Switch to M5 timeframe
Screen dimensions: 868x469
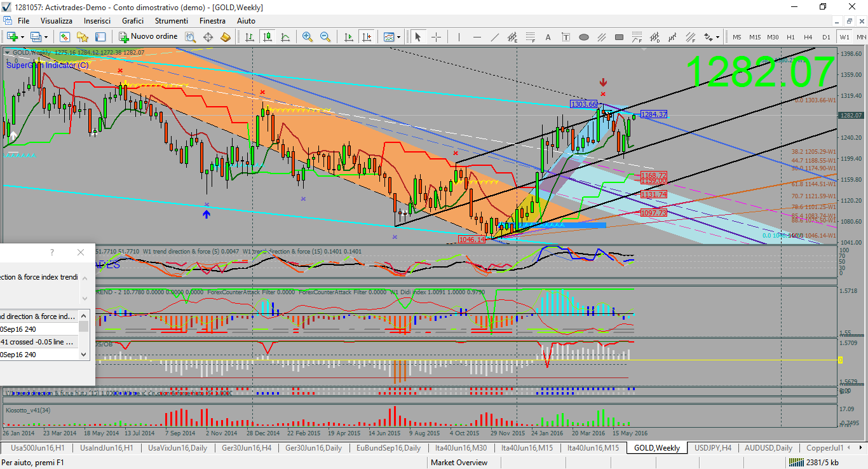coord(737,37)
